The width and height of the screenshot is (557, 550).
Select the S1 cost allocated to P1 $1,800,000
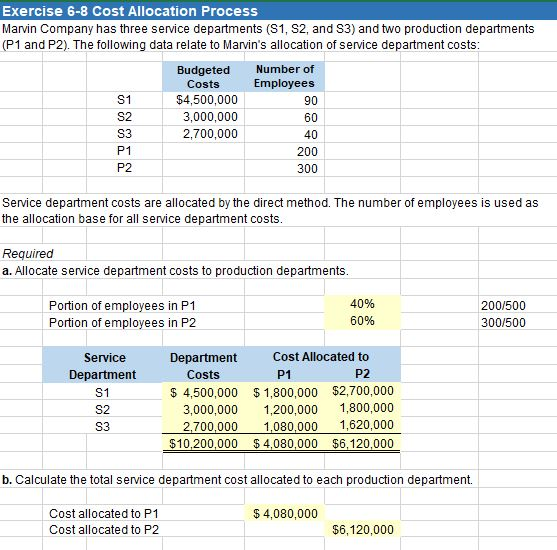click(285, 393)
